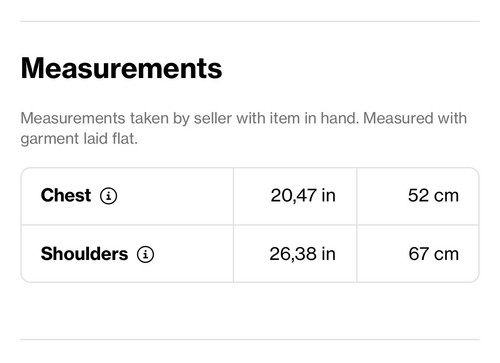Click the 'cm' unit beside 67
500x363 pixels.
(446, 255)
